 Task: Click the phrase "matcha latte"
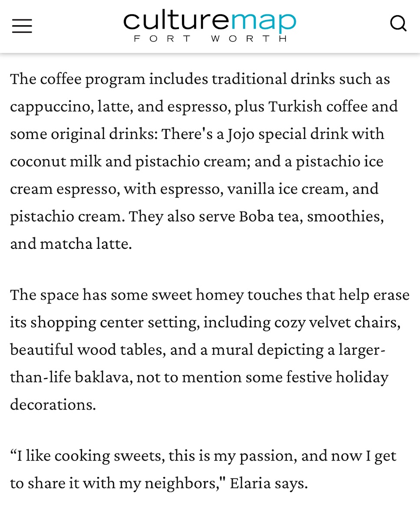tap(86, 244)
